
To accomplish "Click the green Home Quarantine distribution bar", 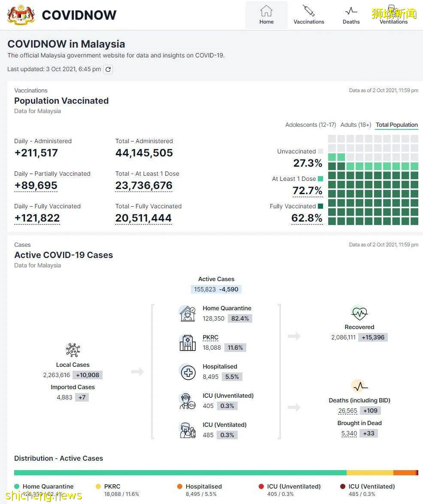I will [x=180, y=473].
